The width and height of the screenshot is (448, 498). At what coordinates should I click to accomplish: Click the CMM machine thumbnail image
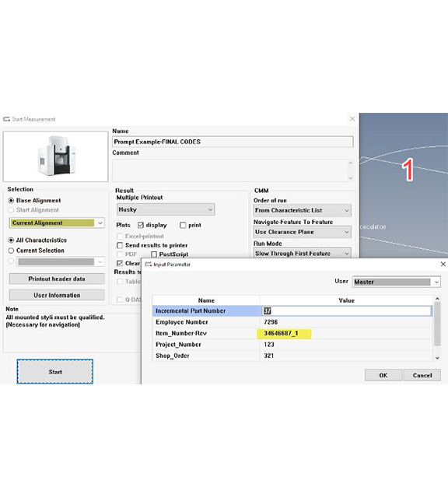click(x=56, y=156)
